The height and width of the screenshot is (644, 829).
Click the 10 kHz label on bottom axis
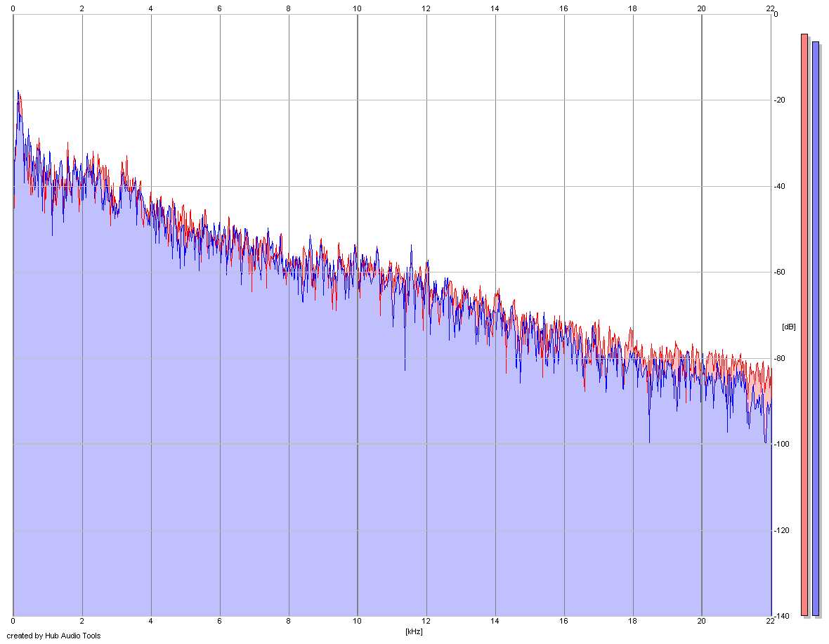[x=358, y=622]
